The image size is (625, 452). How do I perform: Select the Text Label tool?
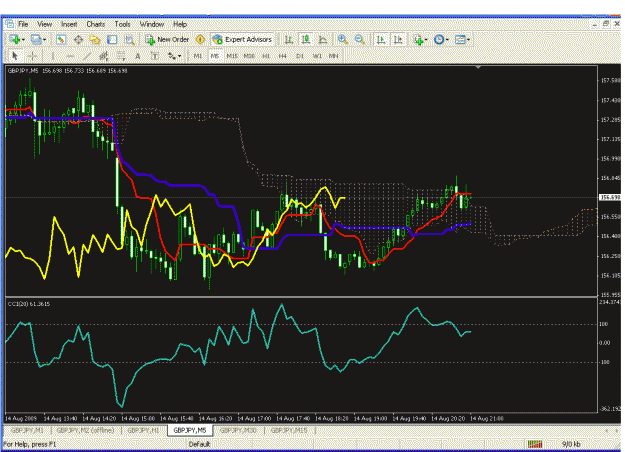click(155, 56)
